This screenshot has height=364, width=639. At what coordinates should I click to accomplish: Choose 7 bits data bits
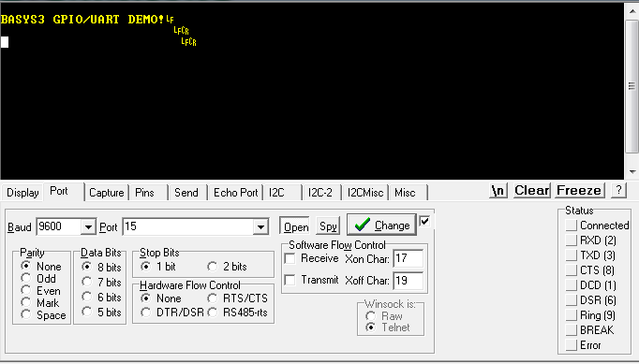(101, 283)
